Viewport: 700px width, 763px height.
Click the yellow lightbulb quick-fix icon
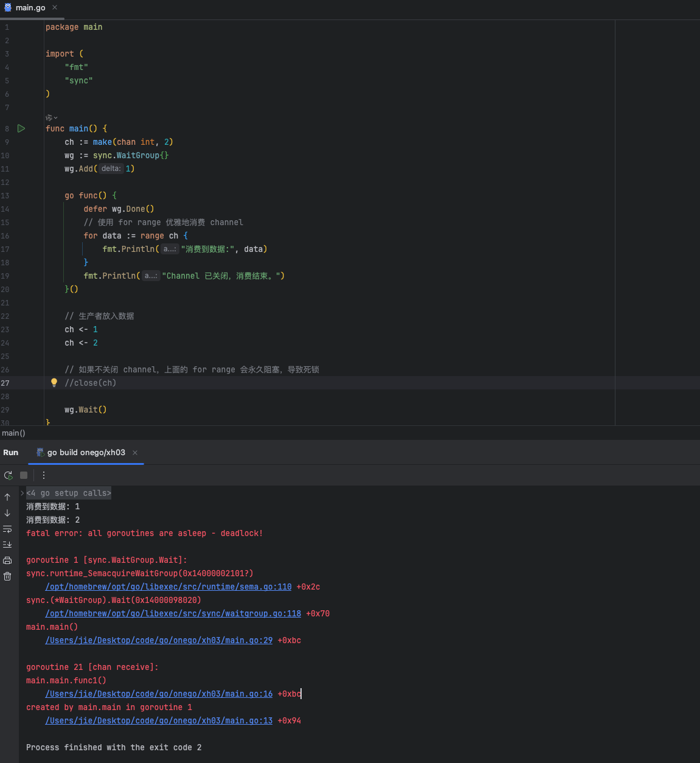(54, 383)
